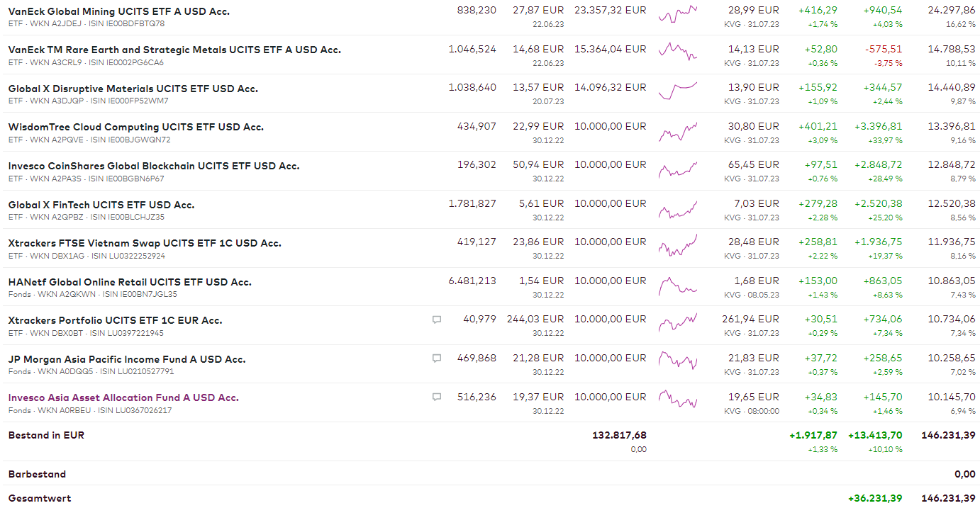Select VanEck TM Rare Earth and Strategic Metals

tap(174, 50)
